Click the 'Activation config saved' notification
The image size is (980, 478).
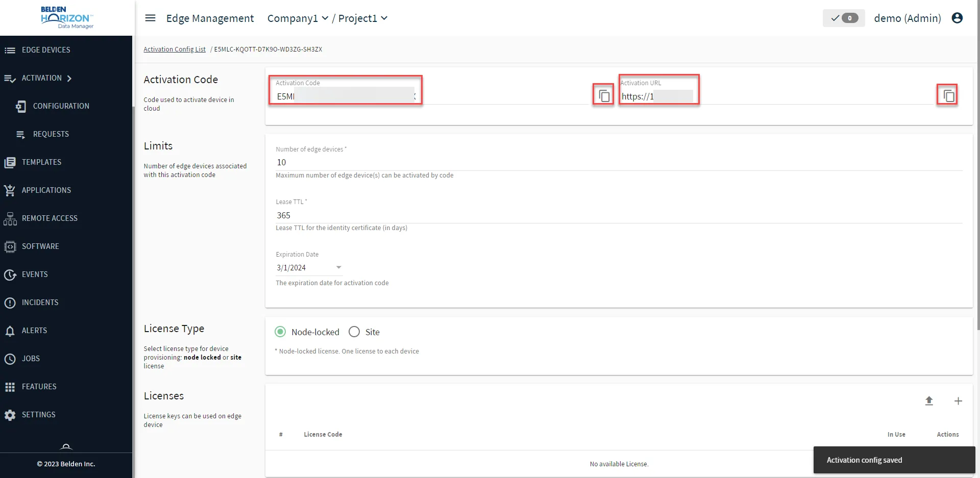[894, 460]
